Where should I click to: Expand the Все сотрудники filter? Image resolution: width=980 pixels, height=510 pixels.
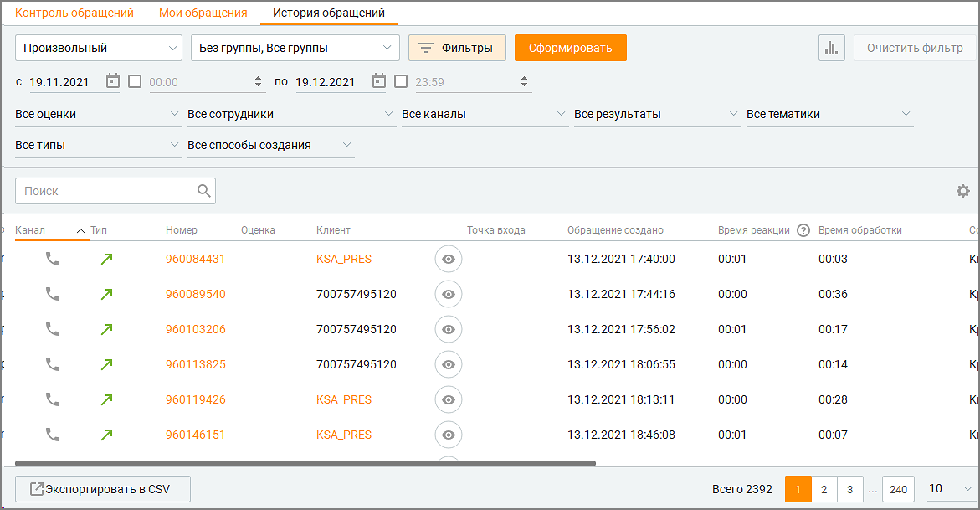click(292, 114)
